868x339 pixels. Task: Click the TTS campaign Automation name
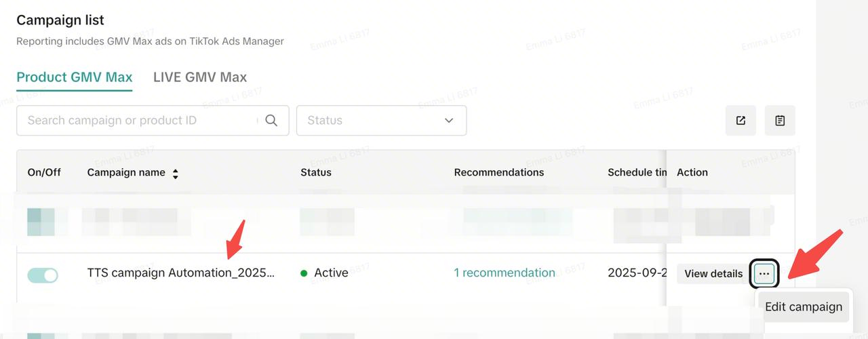click(x=181, y=273)
